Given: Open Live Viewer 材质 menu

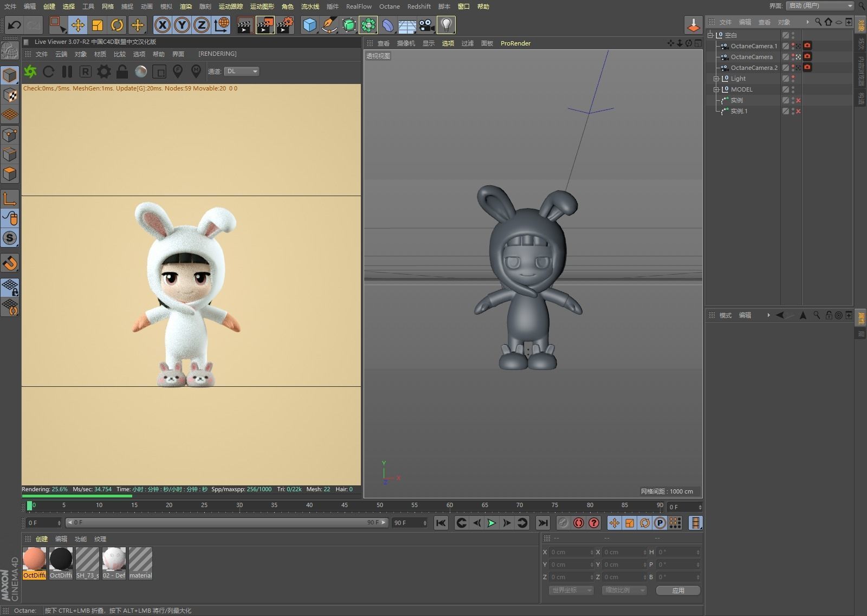Looking at the screenshot, I should 100,54.
